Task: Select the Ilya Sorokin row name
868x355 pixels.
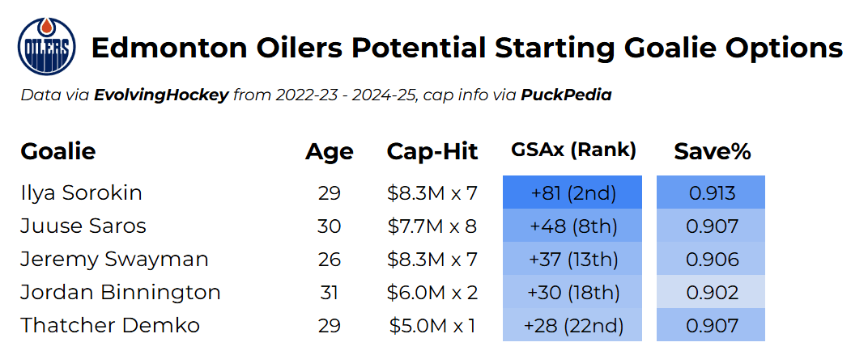Action: click(x=81, y=192)
